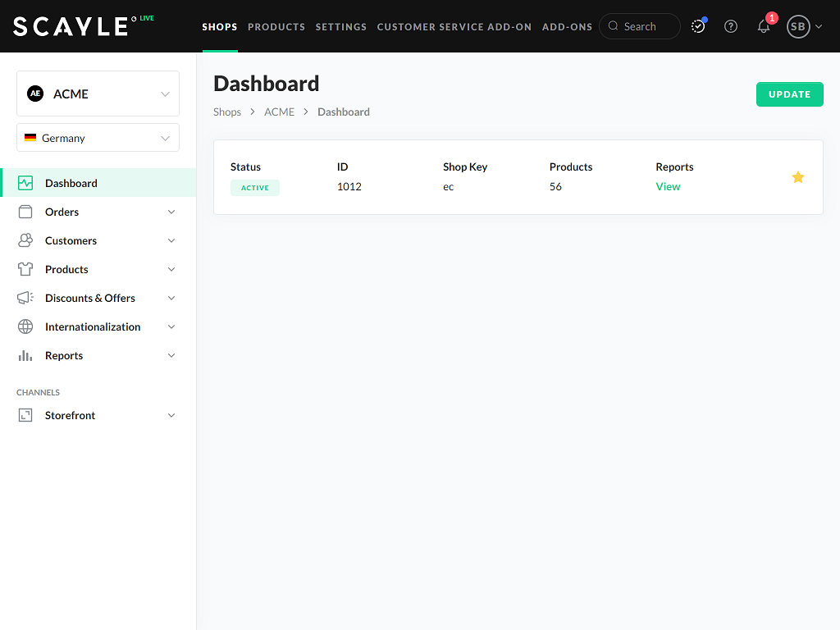Open the Dashboard sidebar icon
840x630 pixels.
point(25,182)
